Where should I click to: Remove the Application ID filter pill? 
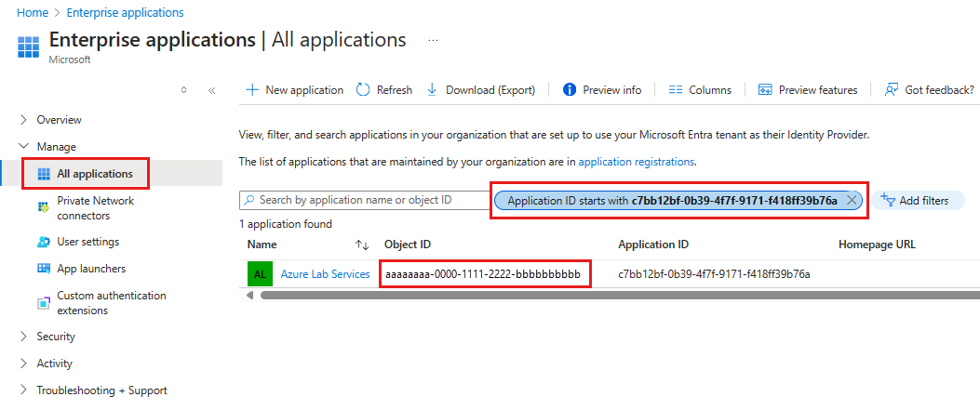[852, 200]
